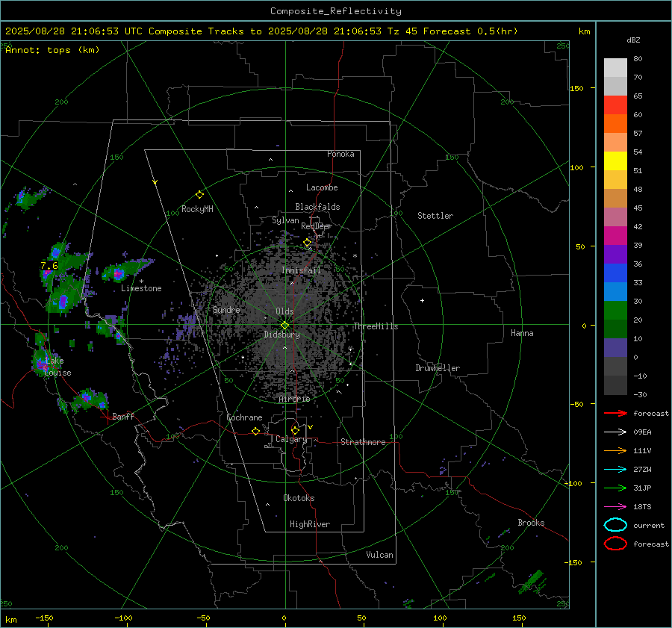Click the RedDeer city label
The height and width of the screenshot is (628, 672).
[x=317, y=226]
